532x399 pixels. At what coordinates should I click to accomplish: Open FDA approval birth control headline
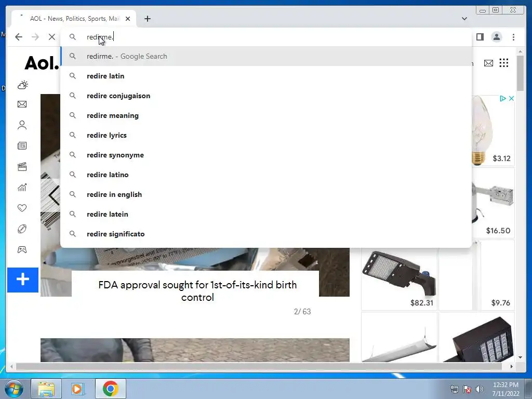pos(197,291)
